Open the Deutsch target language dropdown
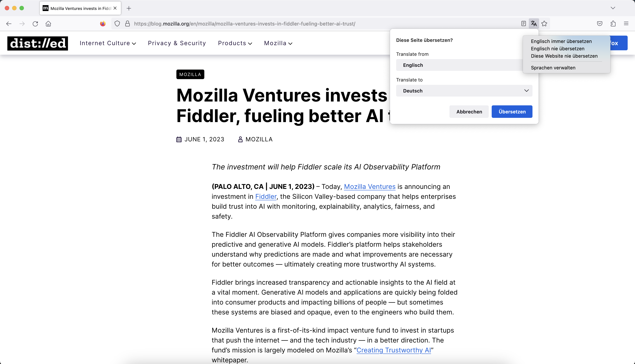The width and height of the screenshot is (635, 364). coord(464,91)
